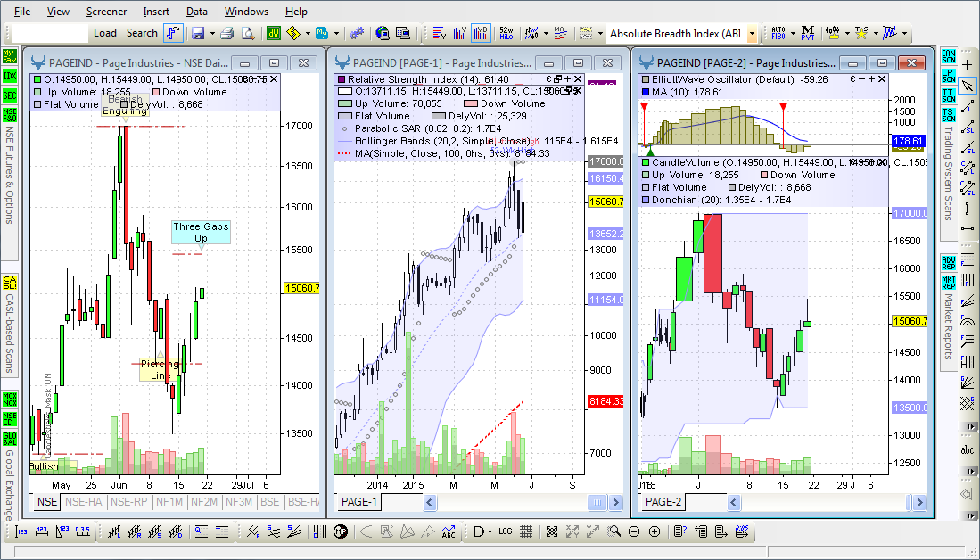Open the Insert menu

pos(156,12)
